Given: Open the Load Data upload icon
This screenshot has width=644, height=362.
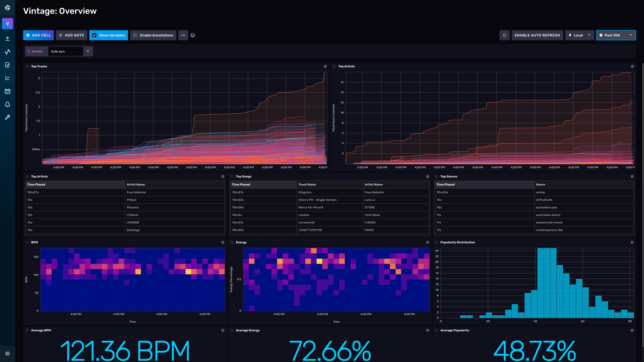Looking at the screenshot, I should [x=8, y=39].
